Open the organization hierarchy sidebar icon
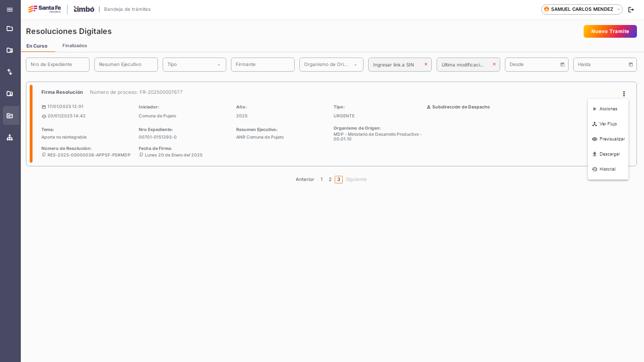644x362 pixels. (x=9, y=138)
